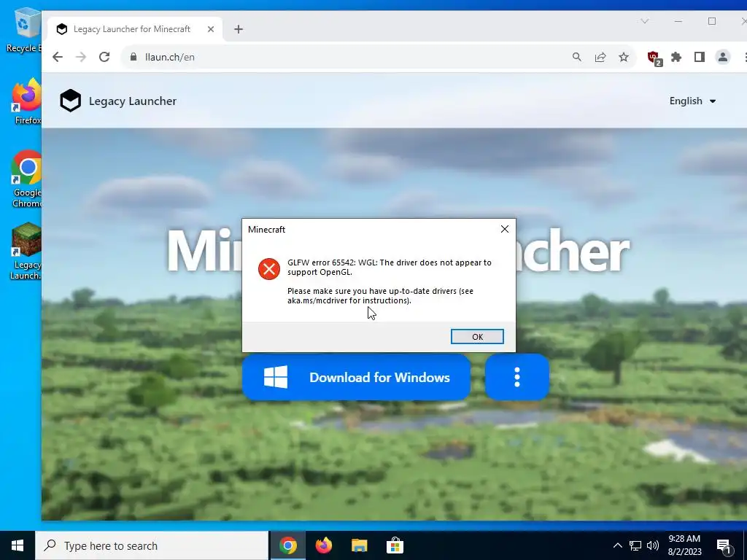Image resolution: width=747 pixels, height=560 pixels.
Task: Click the aka.ms/mcdriver instructions text
Action: [380, 296]
